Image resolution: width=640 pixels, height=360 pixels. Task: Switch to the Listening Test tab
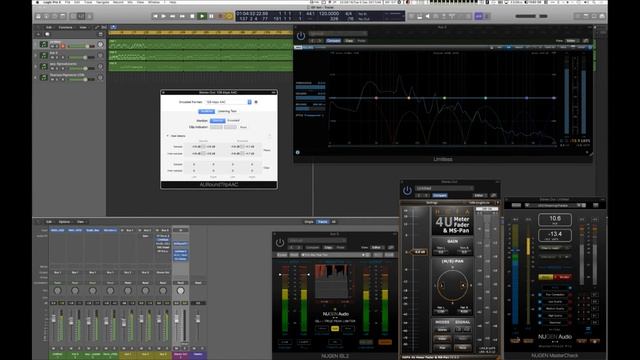click(227, 111)
